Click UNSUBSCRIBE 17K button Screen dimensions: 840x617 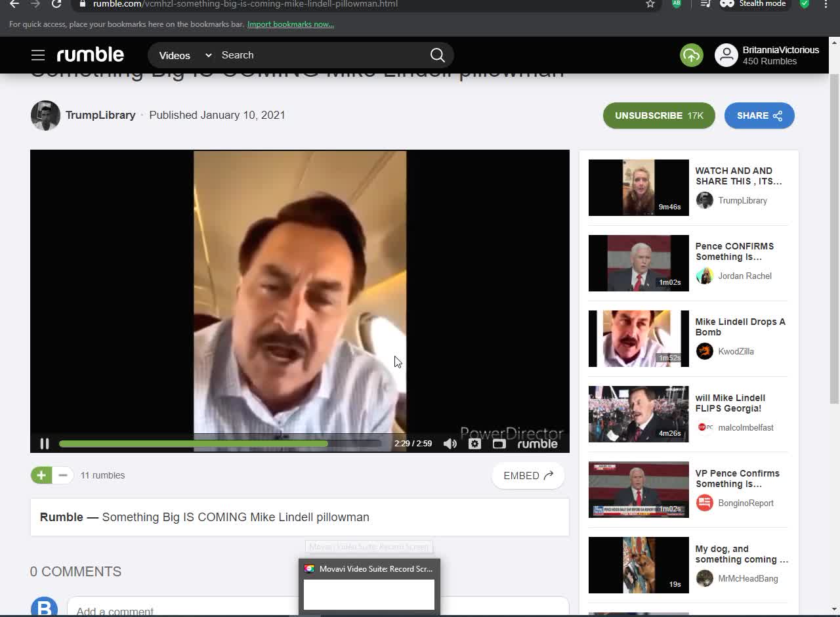coord(659,116)
